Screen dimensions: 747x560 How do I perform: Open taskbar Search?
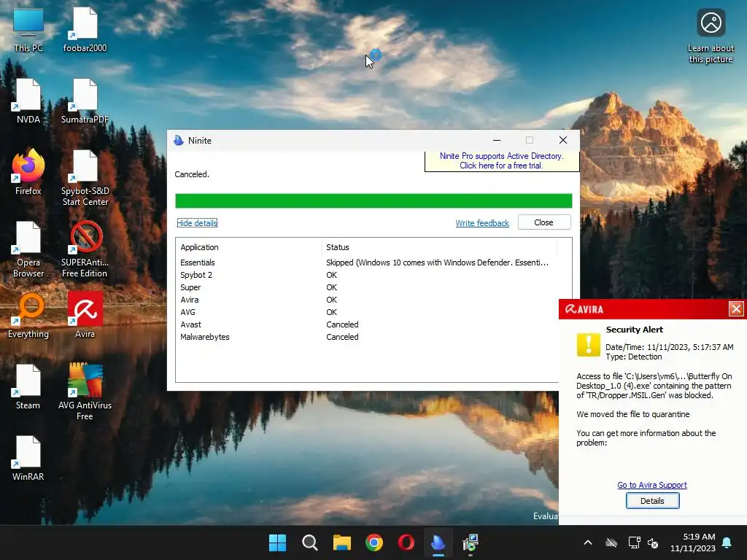(x=309, y=542)
